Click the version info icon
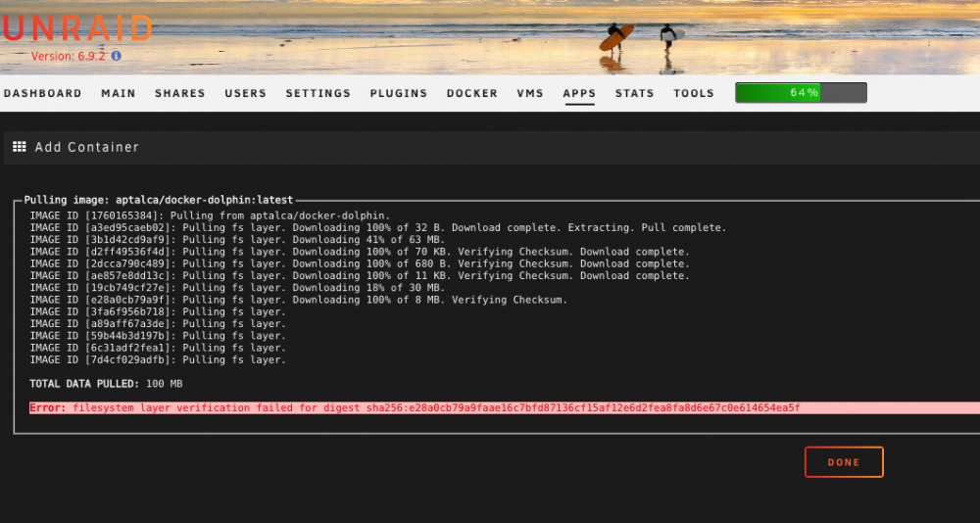 [x=117, y=56]
